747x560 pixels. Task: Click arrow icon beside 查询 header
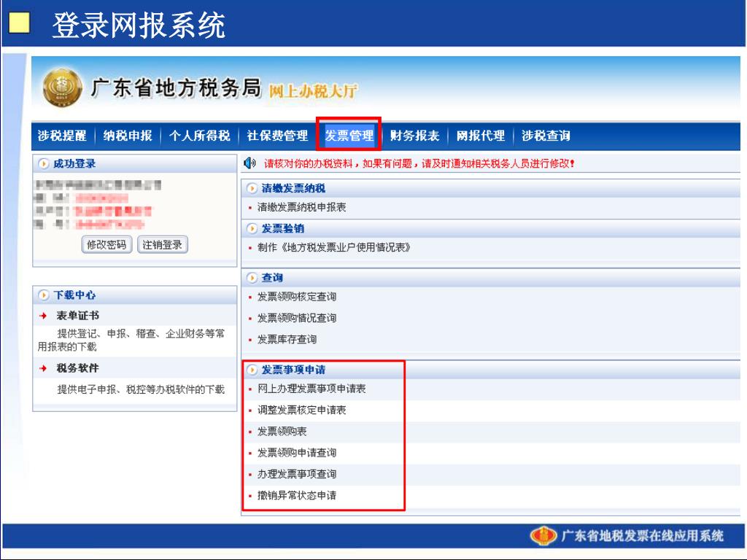[x=252, y=278]
